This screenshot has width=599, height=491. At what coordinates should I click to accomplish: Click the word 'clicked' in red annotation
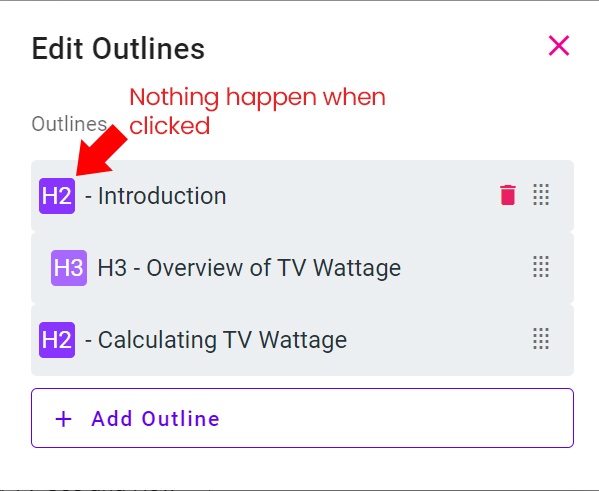point(170,125)
